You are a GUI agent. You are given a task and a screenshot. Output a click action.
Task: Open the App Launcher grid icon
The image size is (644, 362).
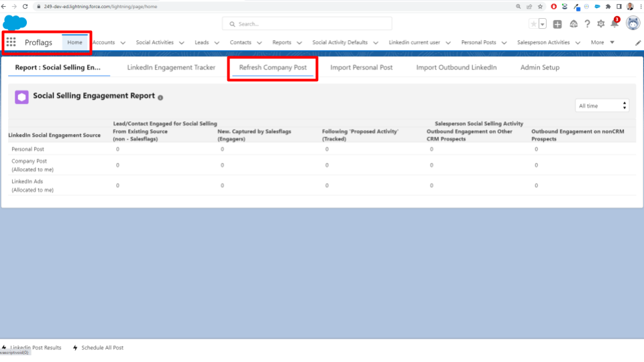click(11, 42)
